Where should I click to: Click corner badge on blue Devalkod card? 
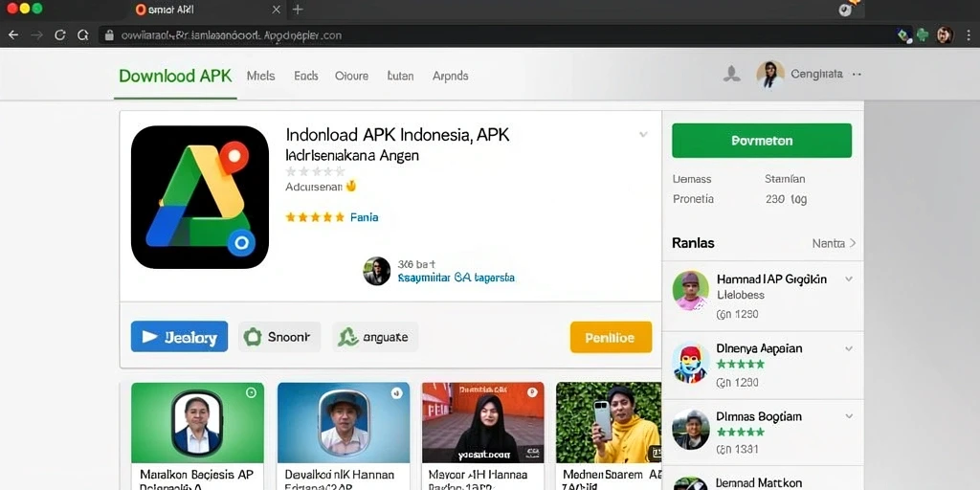click(396, 392)
